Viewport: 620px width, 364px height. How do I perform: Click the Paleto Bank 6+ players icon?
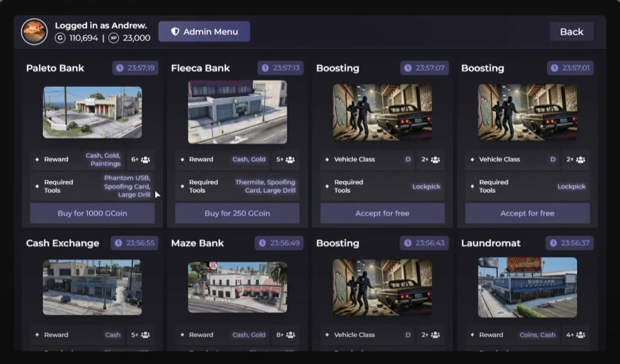[146, 160]
